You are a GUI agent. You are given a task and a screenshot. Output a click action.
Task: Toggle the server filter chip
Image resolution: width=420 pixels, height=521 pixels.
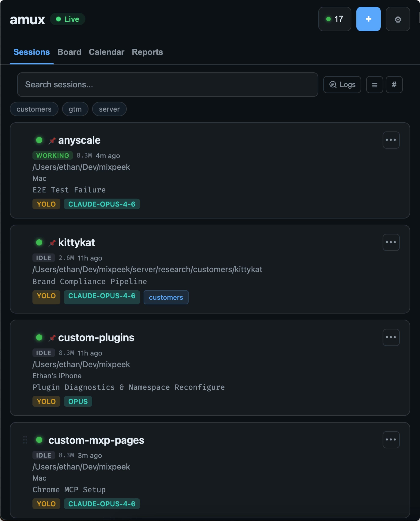109,109
